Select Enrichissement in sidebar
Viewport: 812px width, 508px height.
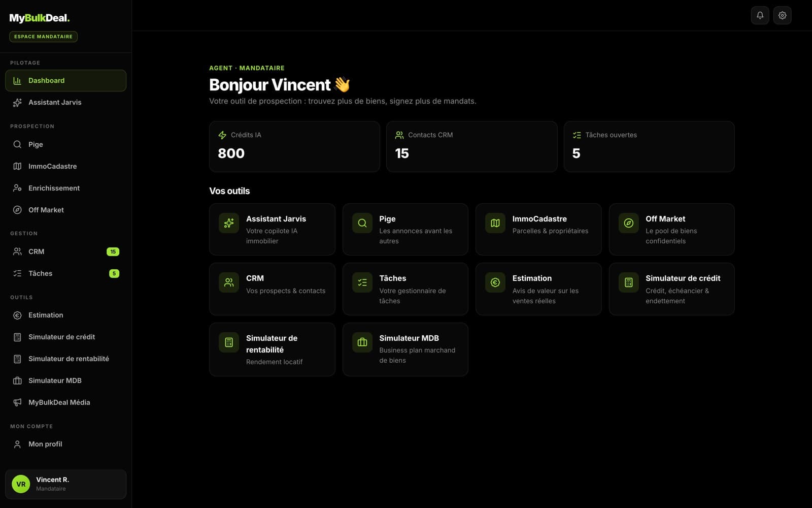(x=65, y=188)
